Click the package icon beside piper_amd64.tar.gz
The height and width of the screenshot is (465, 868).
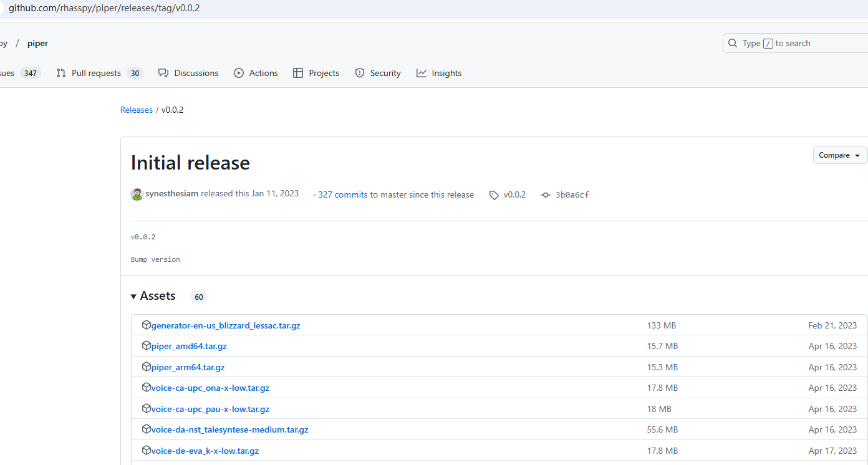click(x=147, y=345)
